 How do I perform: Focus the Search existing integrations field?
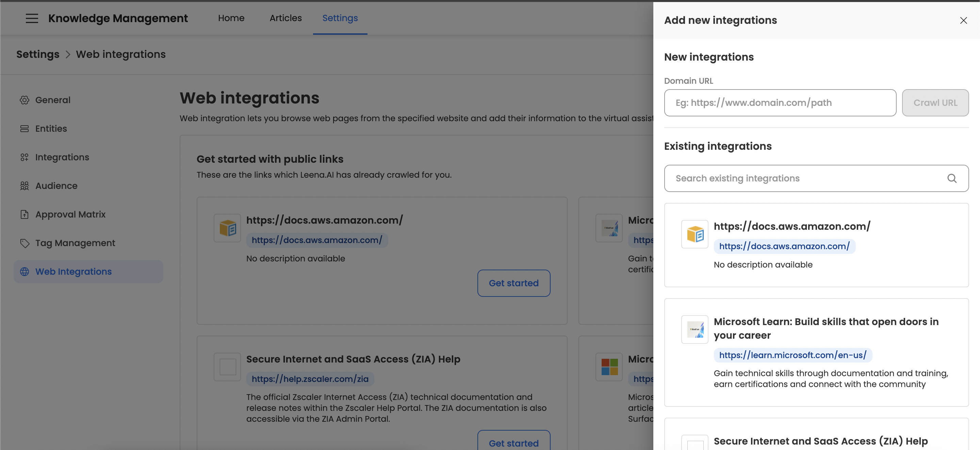pyautogui.click(x=806, y=178)
